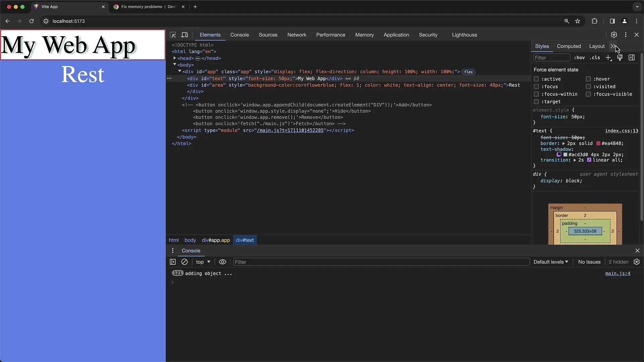Enable the :hover state checkbox

(x=588, y=79)
